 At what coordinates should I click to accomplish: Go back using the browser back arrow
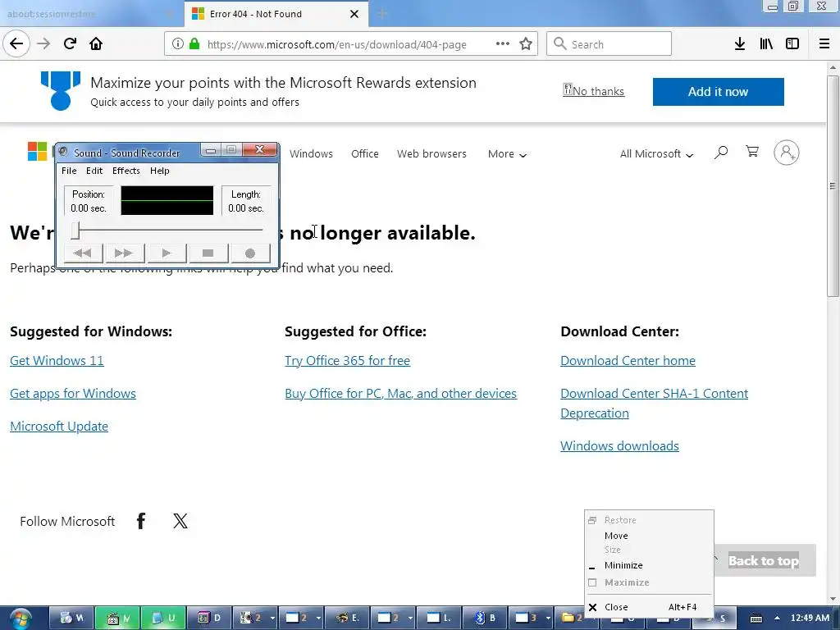tap(16, 44)
